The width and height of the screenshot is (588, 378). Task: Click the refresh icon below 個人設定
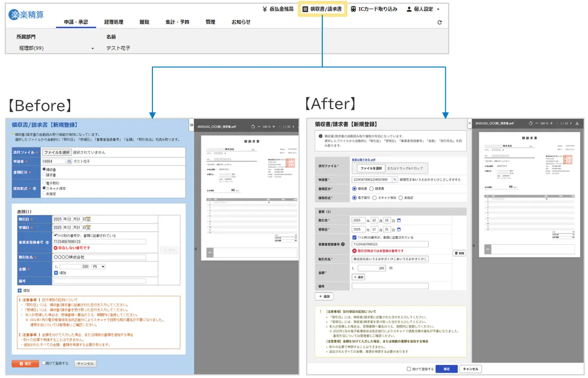point(439,23)
